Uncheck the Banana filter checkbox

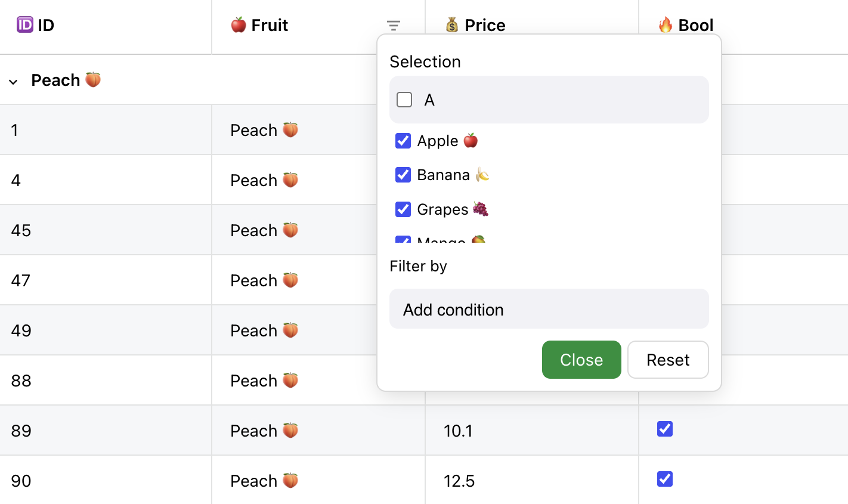point(403,175)
